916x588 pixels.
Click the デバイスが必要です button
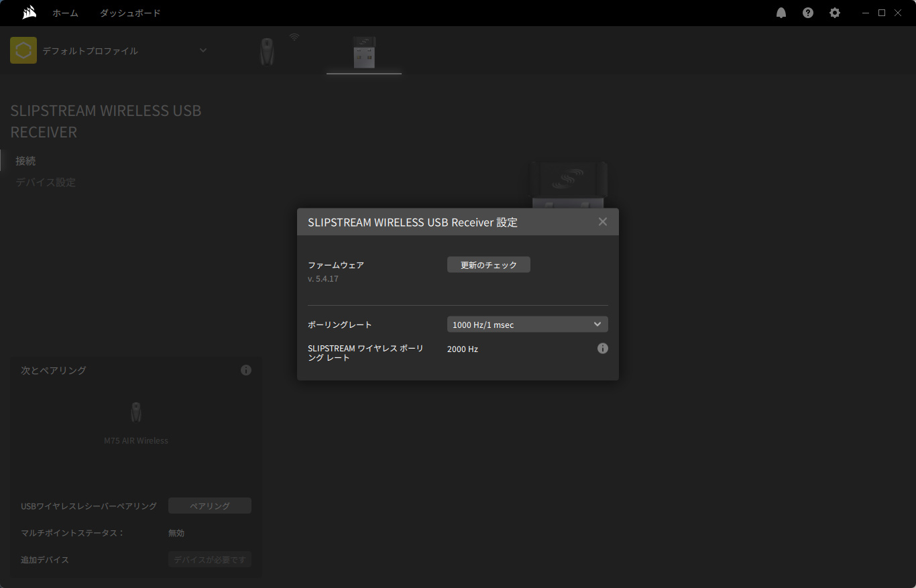click(210, 559)
